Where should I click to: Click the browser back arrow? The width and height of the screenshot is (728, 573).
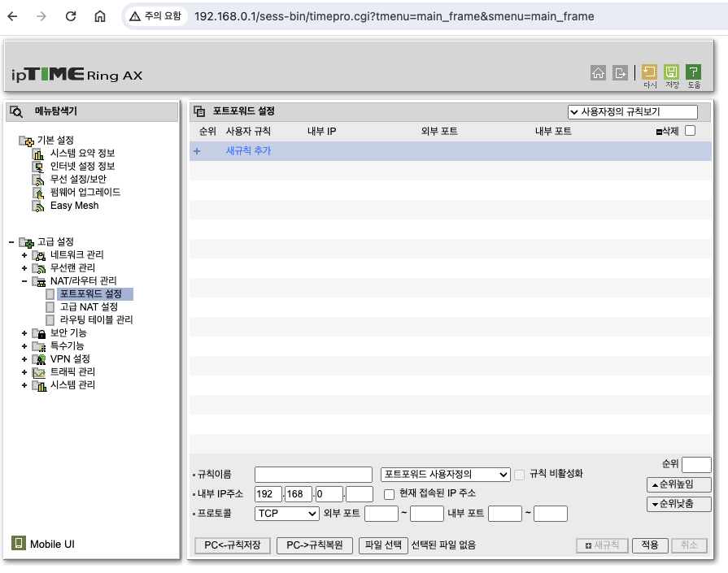point(12,16)
